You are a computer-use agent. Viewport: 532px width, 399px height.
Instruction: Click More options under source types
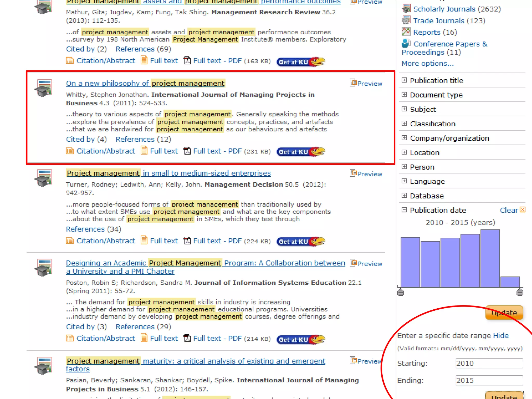(428, 64)
